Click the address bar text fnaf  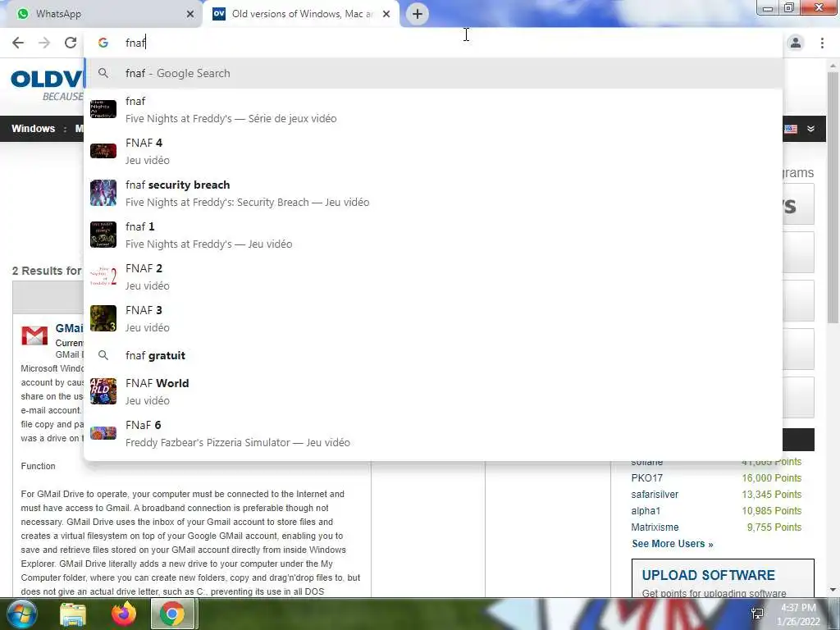(x=135, y=43)
